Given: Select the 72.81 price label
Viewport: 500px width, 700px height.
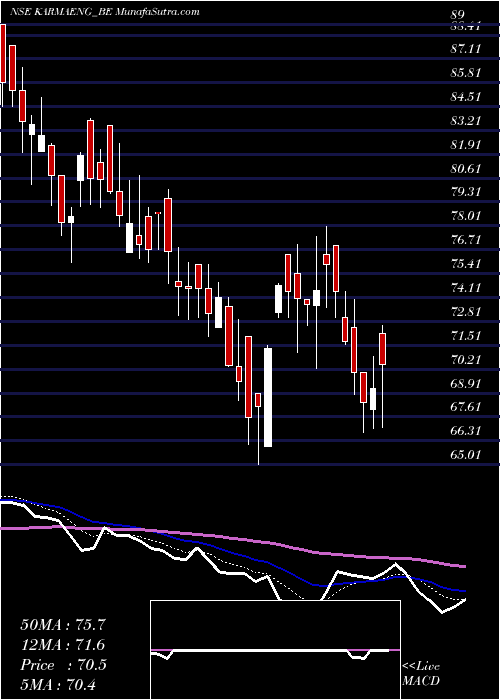Looking at the screenshot, I should pyautogui.click(x=466, y=312).
